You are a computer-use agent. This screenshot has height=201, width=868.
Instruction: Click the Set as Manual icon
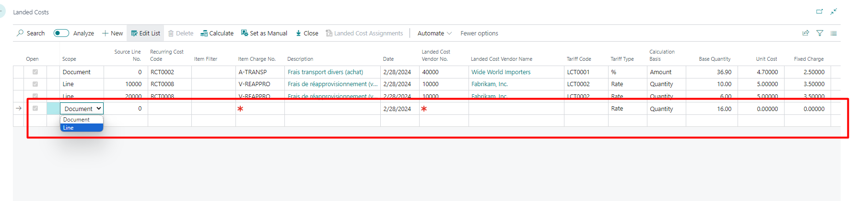click(x=245, y=33)
